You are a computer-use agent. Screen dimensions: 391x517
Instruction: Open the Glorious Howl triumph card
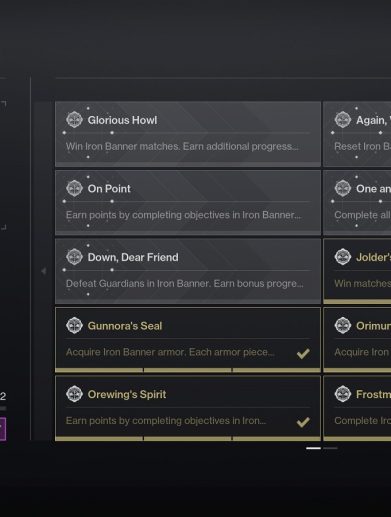click(x=188, y=134)
